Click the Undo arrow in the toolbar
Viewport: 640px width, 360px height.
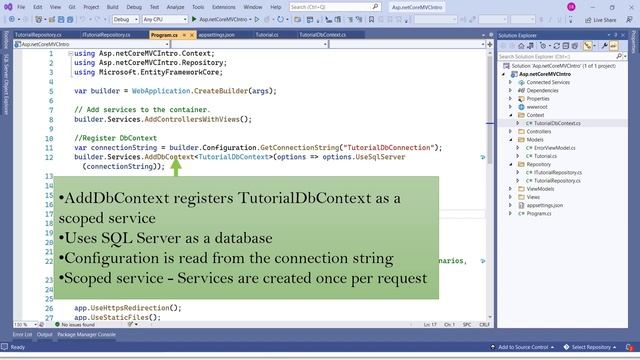(82, 19)
